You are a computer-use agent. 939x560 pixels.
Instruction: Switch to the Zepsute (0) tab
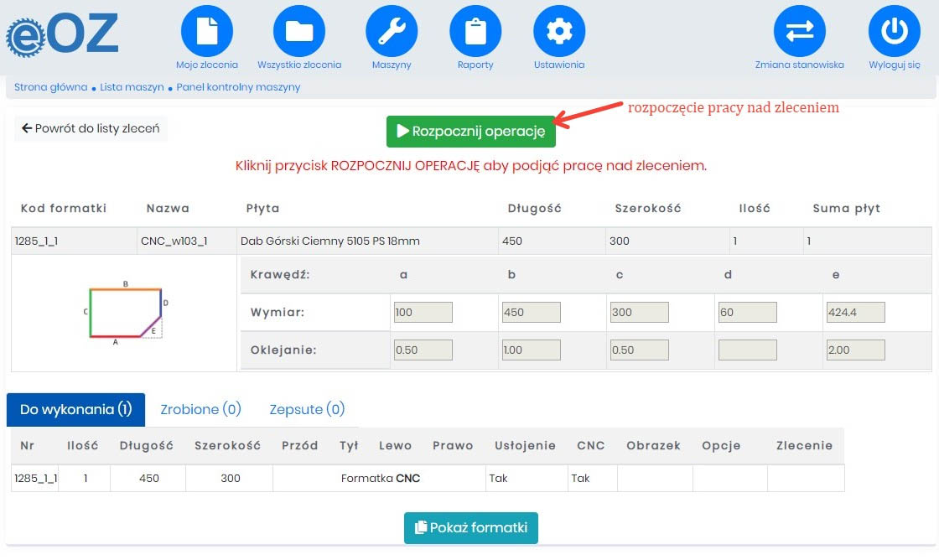tap(307, 409)
